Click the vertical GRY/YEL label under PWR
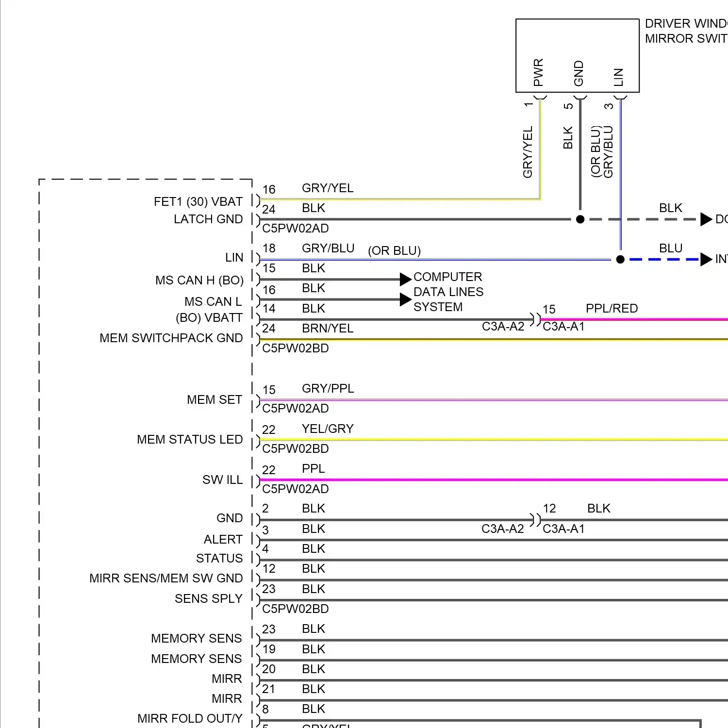 (528, 152)
